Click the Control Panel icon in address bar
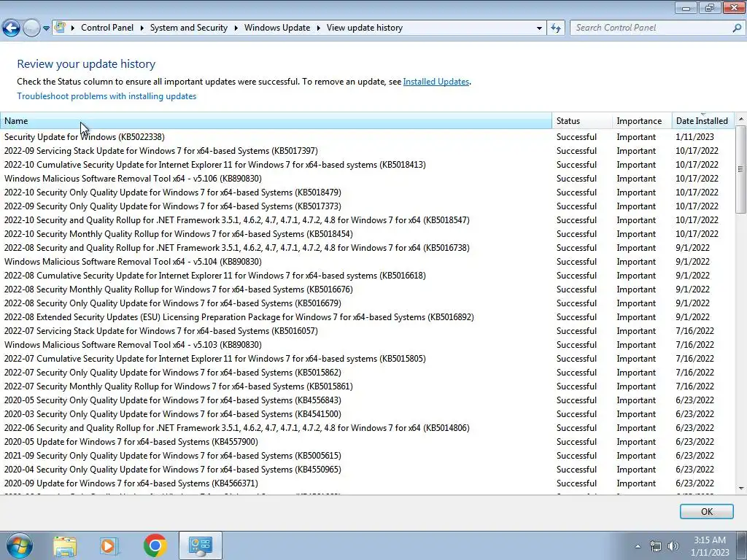747x560 pixels. click(x=60, y=27)
